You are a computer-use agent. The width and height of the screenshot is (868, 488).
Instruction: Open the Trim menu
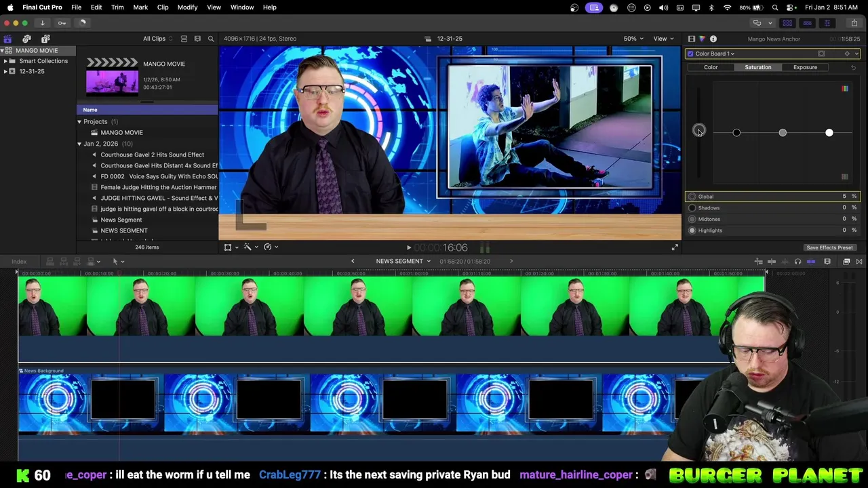pyautogui.click(x=117, y=7)
